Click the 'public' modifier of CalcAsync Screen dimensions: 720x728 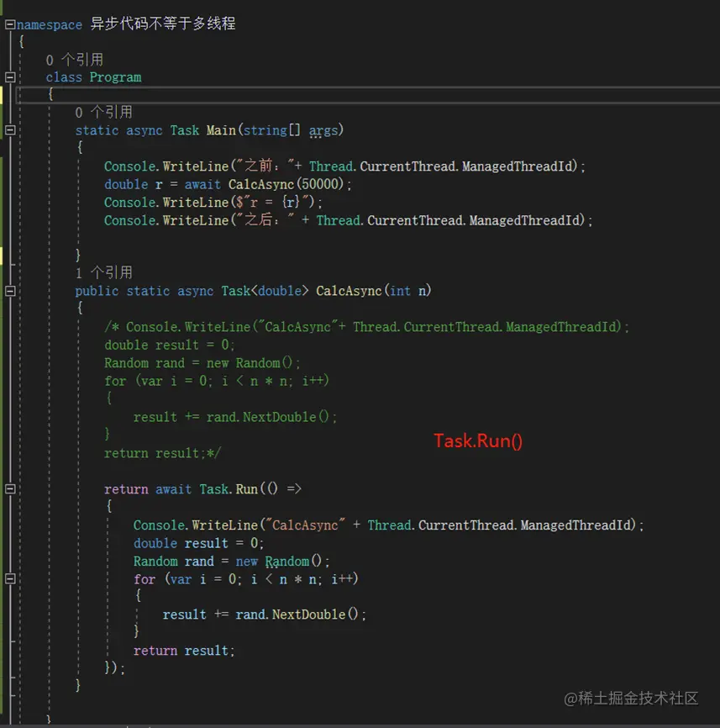click(97, 291)
